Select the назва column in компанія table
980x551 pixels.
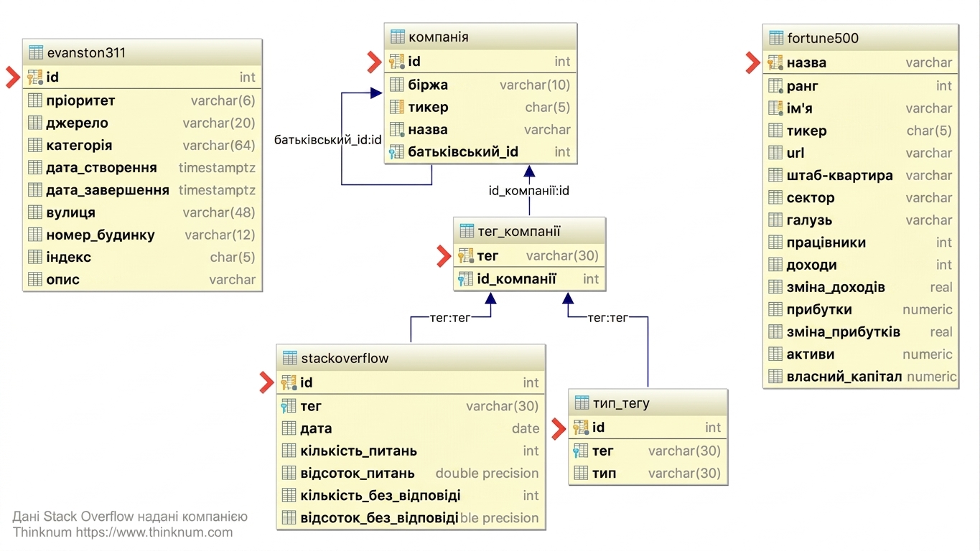(428, 129)
